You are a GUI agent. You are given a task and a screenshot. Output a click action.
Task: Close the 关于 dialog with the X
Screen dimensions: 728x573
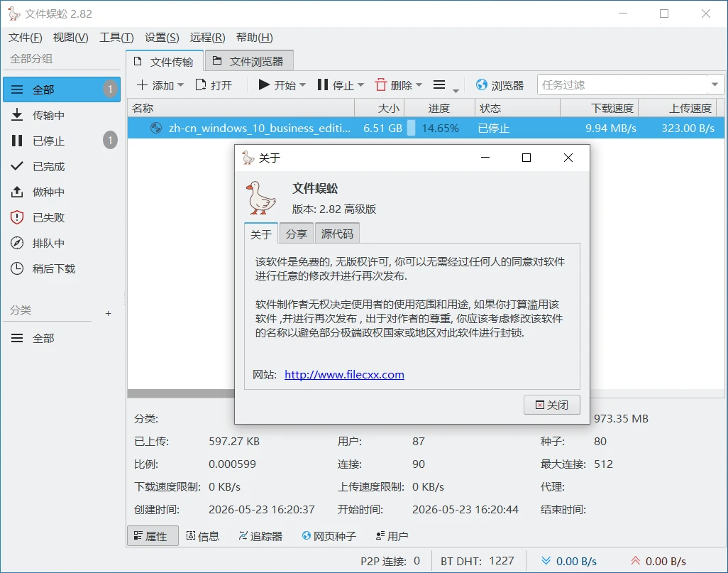568,158
